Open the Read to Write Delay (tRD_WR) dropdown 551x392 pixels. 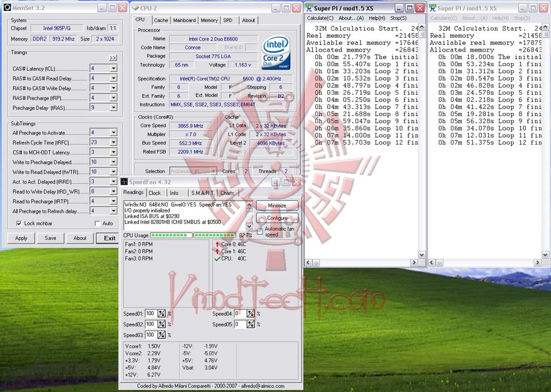114,191
